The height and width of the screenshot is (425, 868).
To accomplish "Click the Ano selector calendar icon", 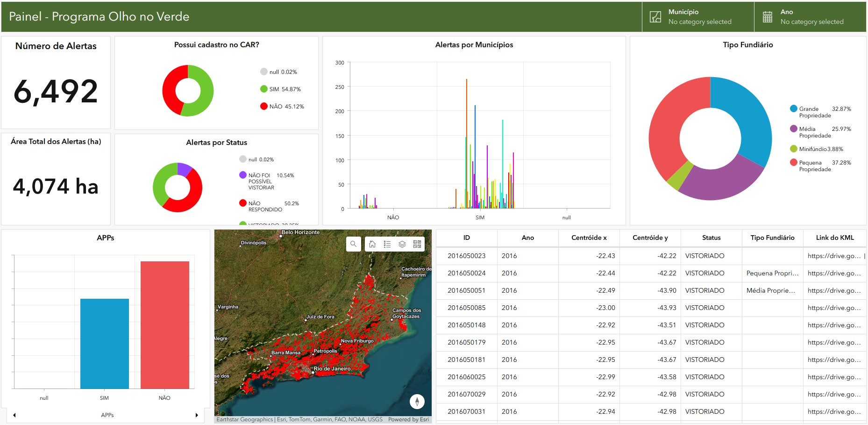I will [x=768, y=17].
